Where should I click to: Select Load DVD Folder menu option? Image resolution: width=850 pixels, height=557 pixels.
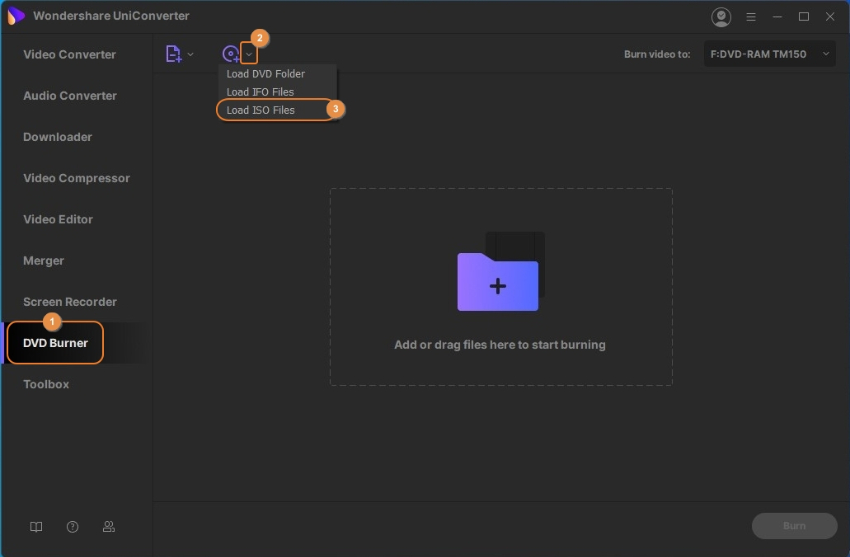266,74
